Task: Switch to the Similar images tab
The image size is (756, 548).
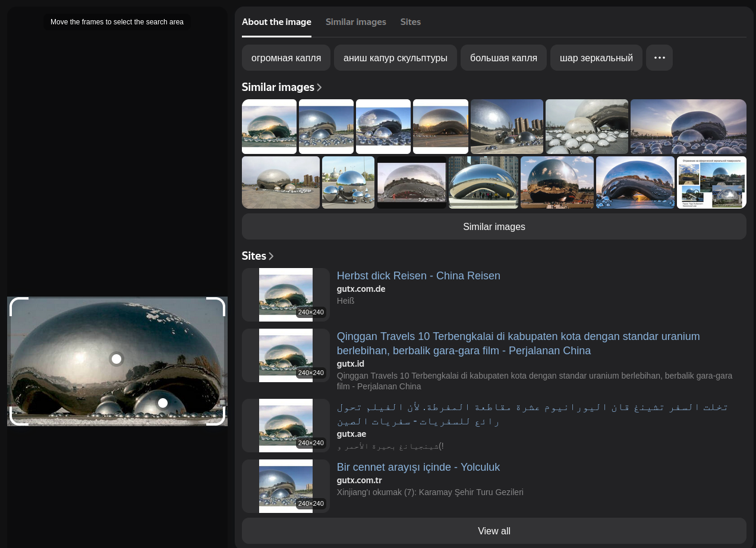Action: click(356, 22)
